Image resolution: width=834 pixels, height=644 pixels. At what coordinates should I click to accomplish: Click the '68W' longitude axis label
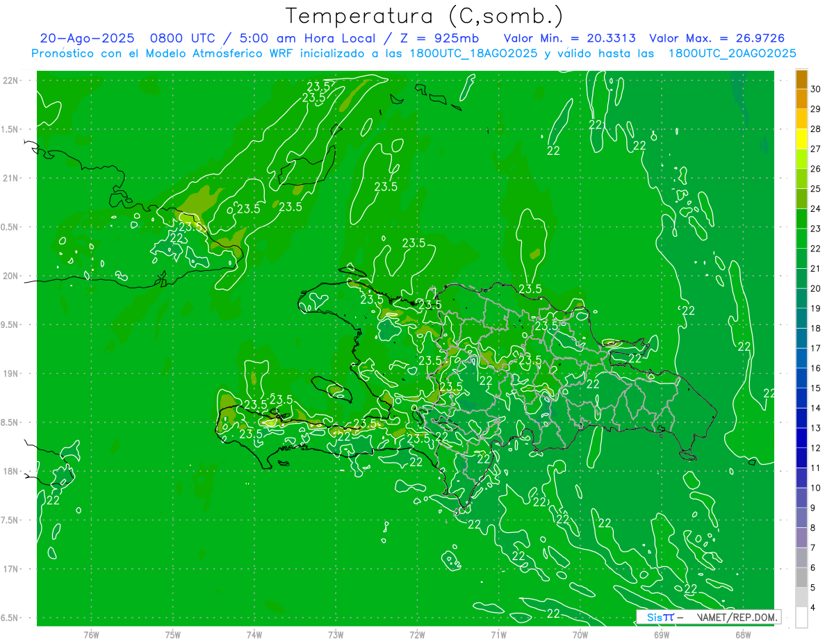743,635
